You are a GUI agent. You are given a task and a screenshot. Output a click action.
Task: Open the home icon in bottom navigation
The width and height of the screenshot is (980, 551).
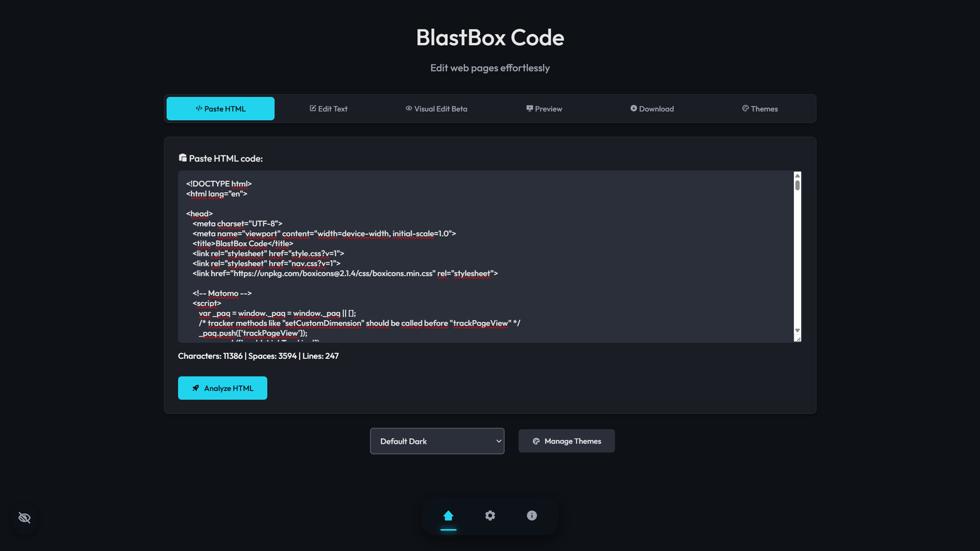coord(448,515)
